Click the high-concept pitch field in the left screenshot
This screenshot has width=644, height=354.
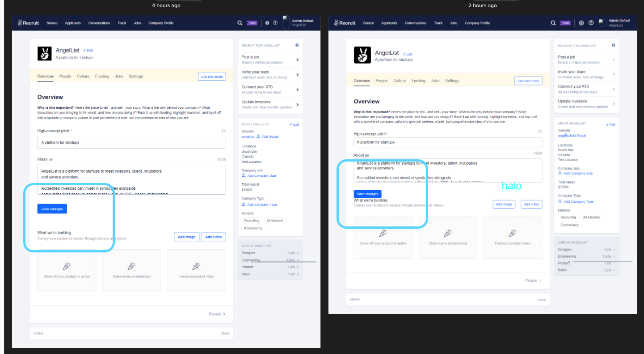point(131,143)
